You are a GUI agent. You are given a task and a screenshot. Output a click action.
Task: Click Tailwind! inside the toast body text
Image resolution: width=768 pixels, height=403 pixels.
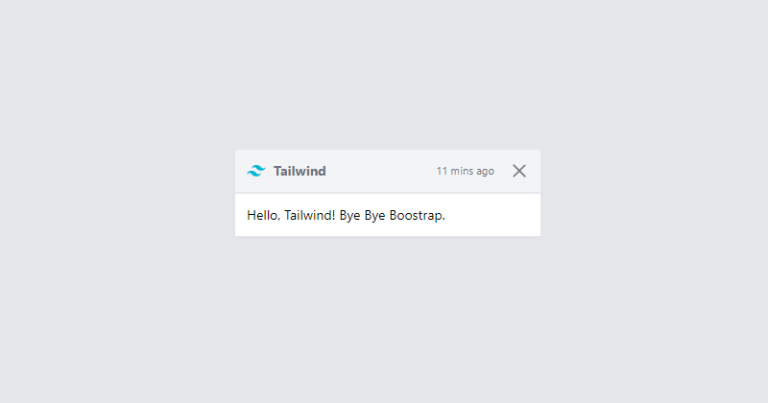[310, 215]
